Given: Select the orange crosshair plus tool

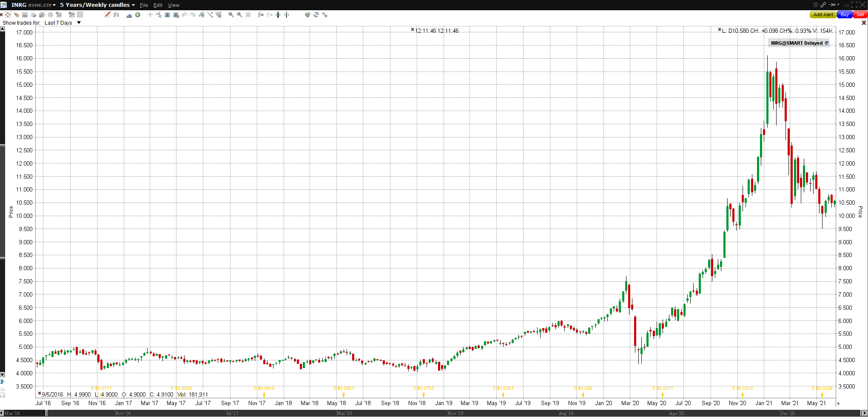Looking at the screenshot, I should 150,14.
